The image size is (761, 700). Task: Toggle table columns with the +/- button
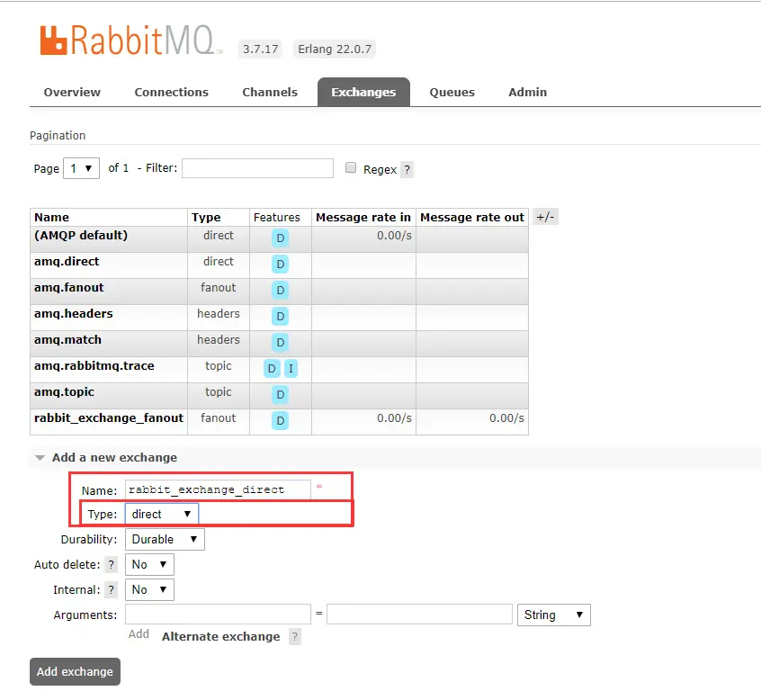pos(545,217)
